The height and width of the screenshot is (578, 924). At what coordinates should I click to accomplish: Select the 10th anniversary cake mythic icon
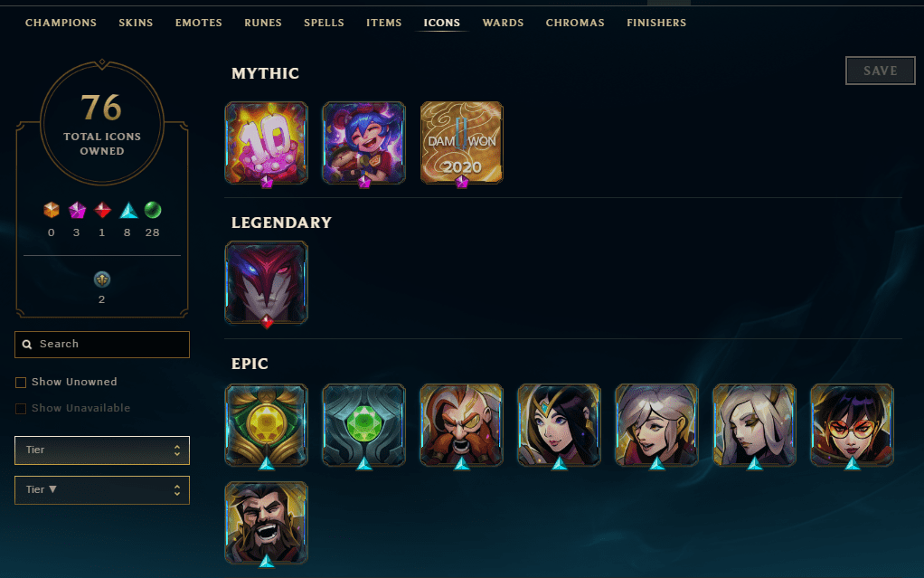click(267, 143)
